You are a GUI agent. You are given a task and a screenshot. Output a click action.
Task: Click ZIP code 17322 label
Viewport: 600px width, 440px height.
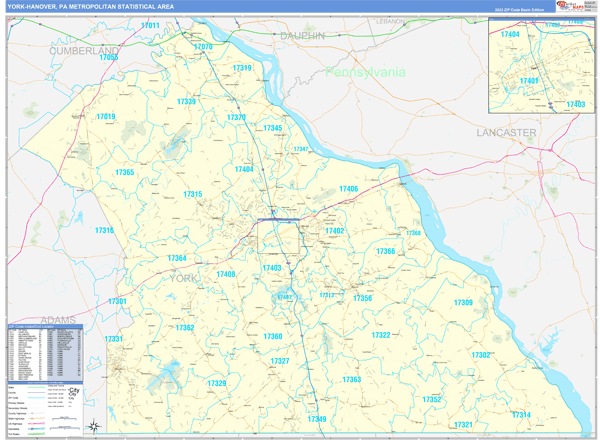click(x=380, y=335)
